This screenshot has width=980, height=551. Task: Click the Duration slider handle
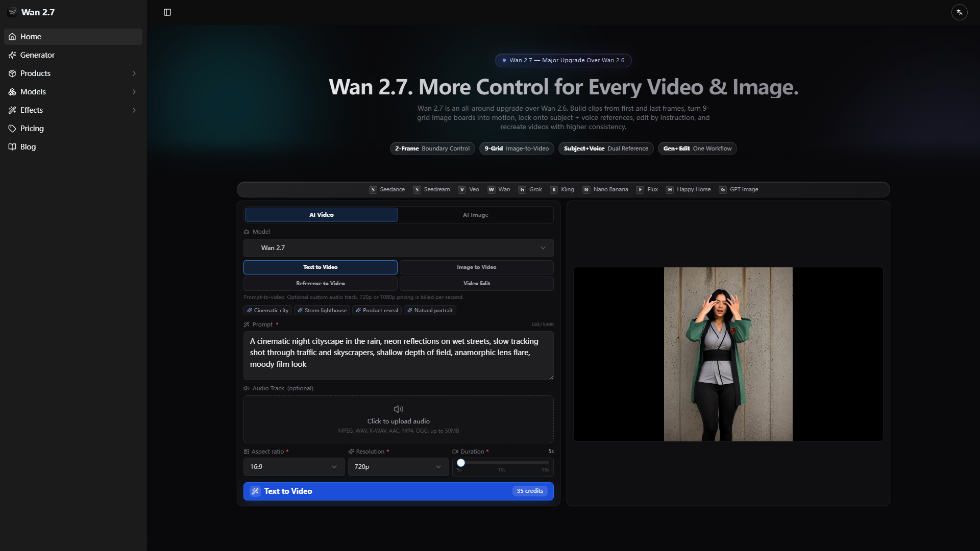pyautogui.click(x=461, y=463)
